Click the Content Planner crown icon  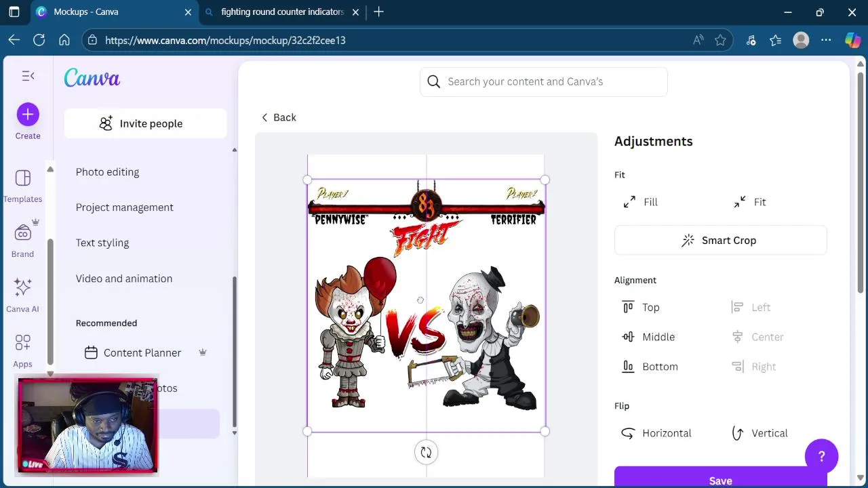(202, 352)
